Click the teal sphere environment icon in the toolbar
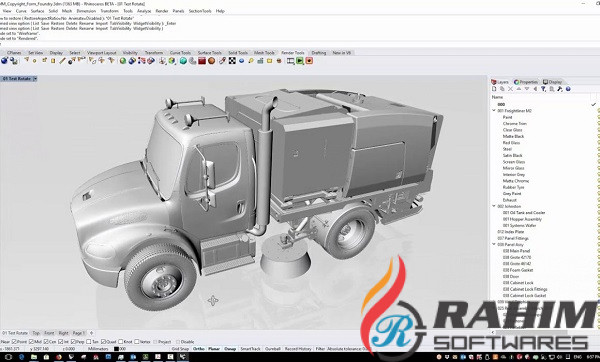 (183, 60)
